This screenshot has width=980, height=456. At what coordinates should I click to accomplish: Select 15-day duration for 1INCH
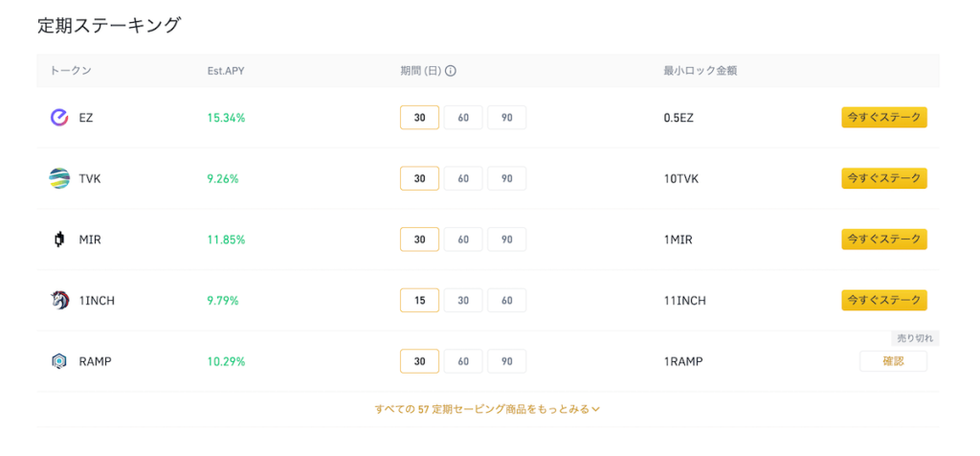(x=419, y=300)
